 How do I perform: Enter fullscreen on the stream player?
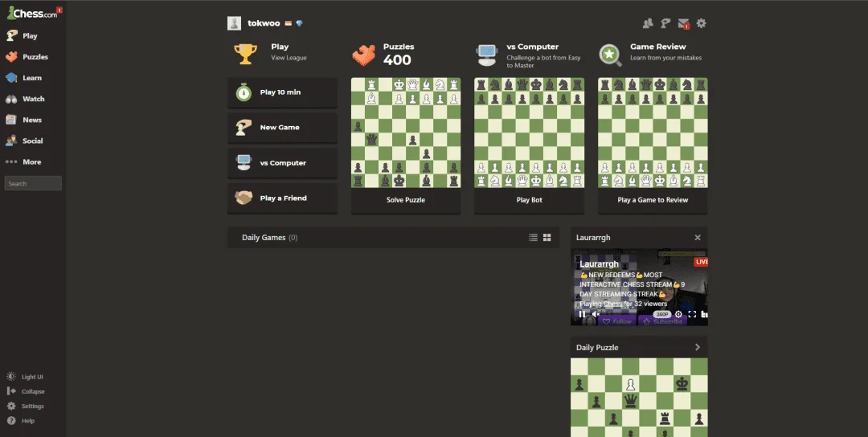[692, 314]
